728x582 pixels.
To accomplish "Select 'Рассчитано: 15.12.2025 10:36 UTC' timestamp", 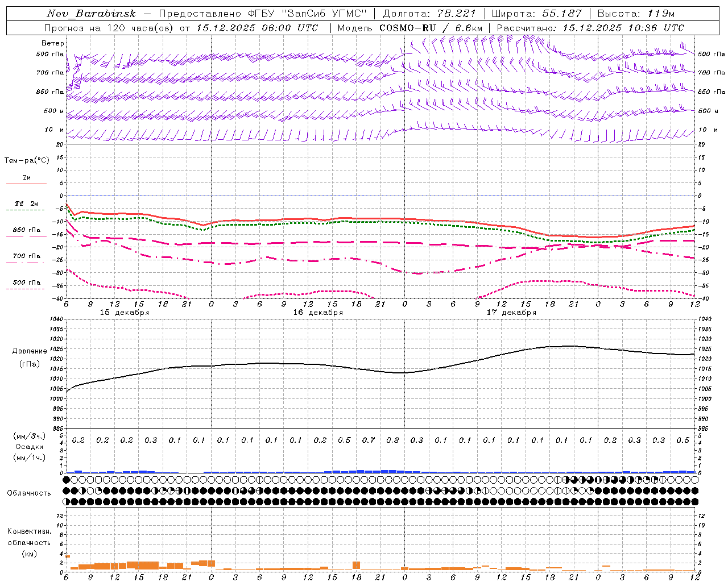I will pyautogui.click(x=590, y=28).
